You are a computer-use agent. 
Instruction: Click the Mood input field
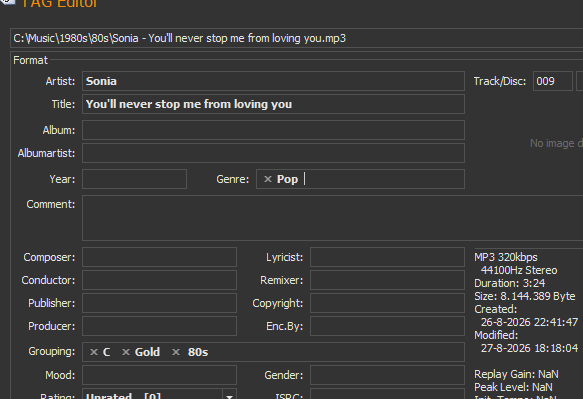point(159,375)
